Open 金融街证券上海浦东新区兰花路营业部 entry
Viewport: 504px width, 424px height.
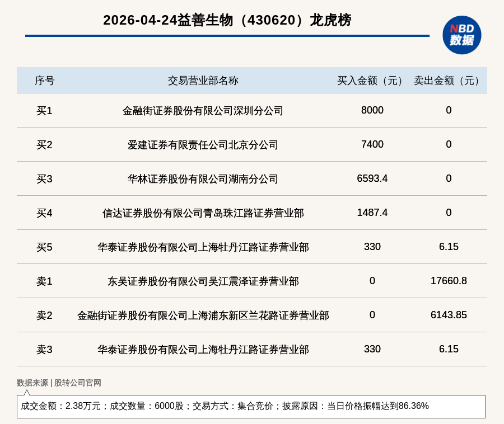(x=203, y=315)
